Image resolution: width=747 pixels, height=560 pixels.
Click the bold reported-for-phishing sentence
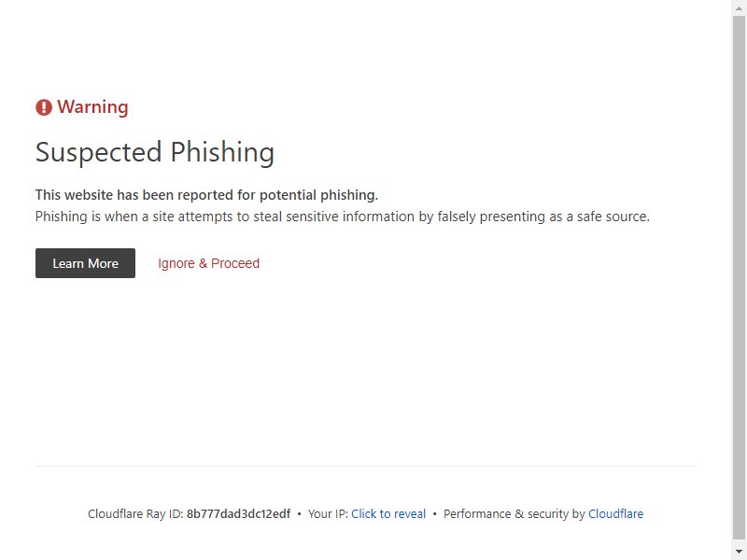coord(206,195)
